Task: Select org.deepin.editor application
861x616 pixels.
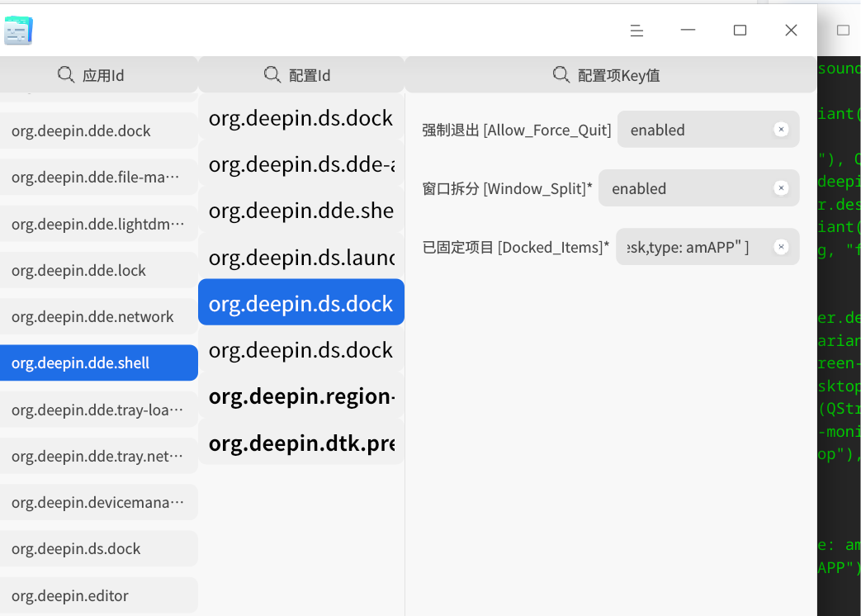Action: [x=99, y=595]
